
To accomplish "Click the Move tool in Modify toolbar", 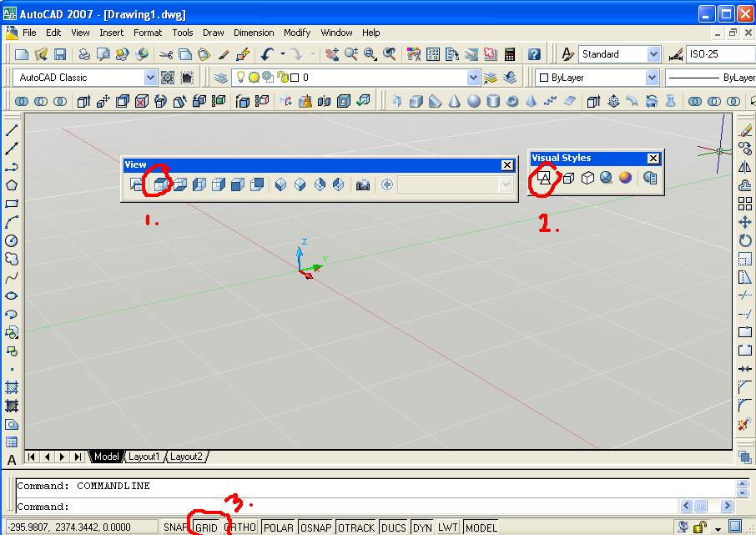I will point(745,222).
